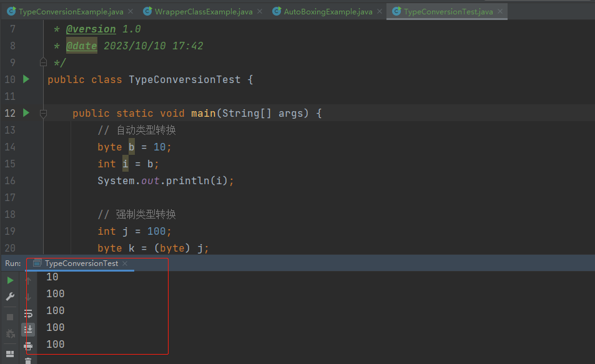This screenshot has width=595, height=364.
Task: Stop the running process square
Action: [10, 317]
